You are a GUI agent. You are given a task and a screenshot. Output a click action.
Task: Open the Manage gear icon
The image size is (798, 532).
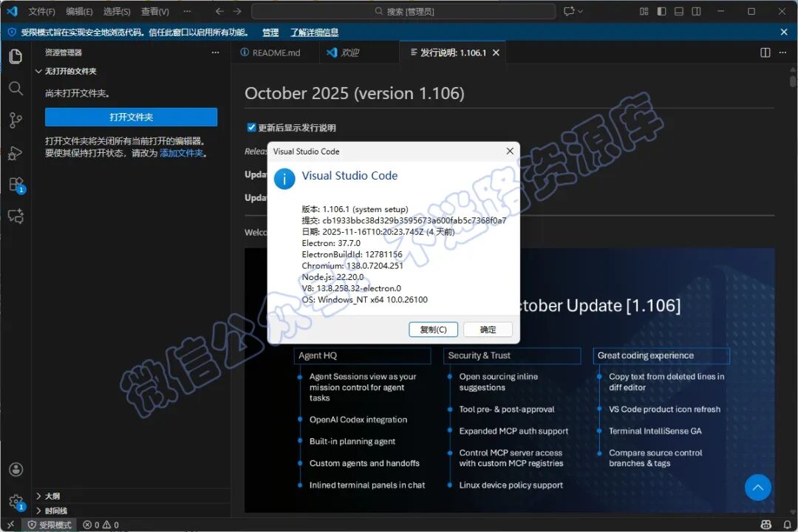point(16,502)
